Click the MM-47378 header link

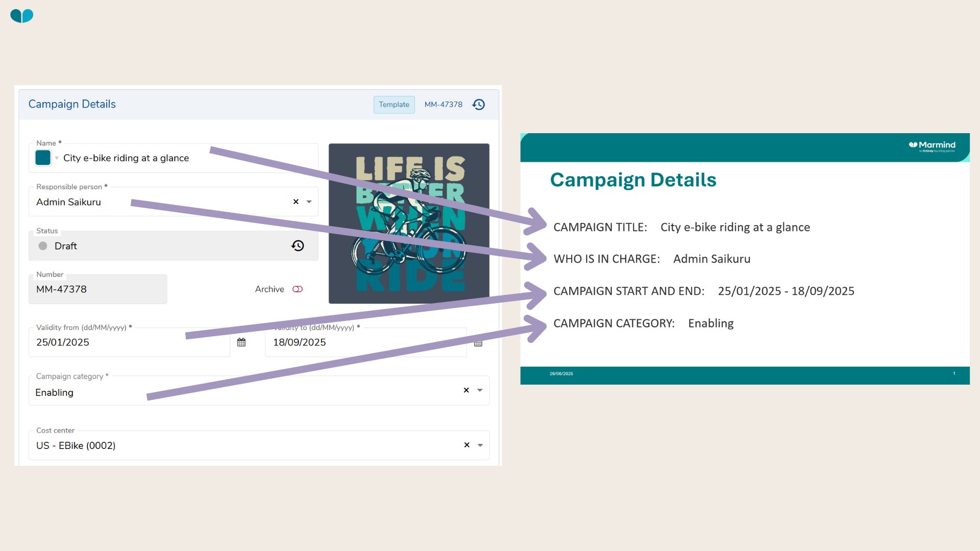[x=443, y=105]
